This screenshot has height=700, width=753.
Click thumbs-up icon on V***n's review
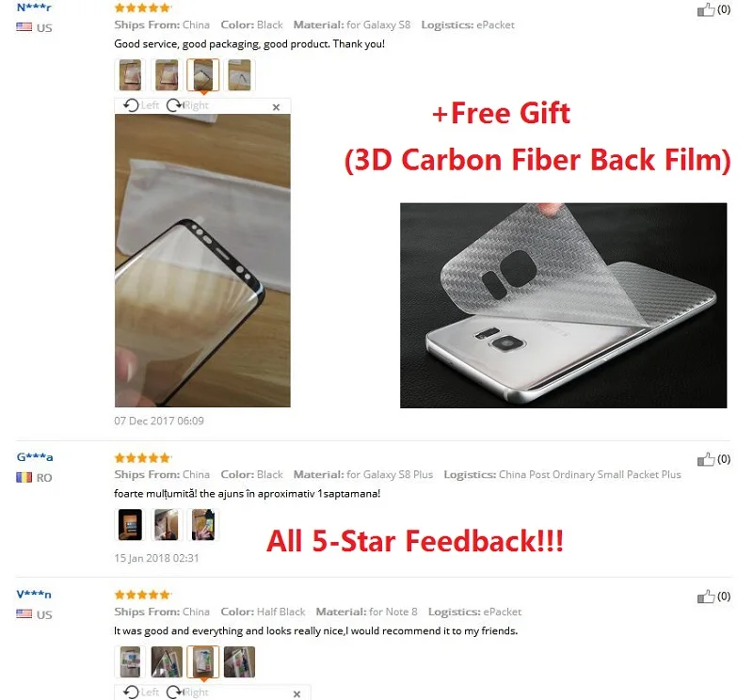[x=705, y=597]
